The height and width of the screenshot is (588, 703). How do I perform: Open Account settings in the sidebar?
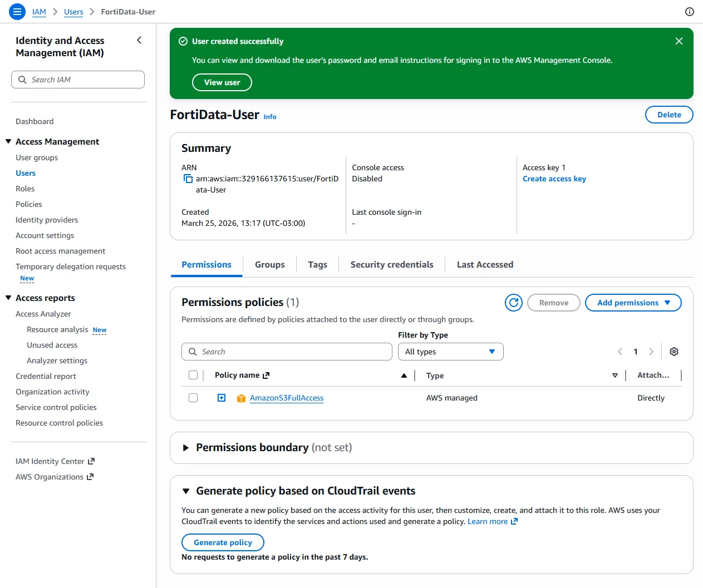coord(45,235)
